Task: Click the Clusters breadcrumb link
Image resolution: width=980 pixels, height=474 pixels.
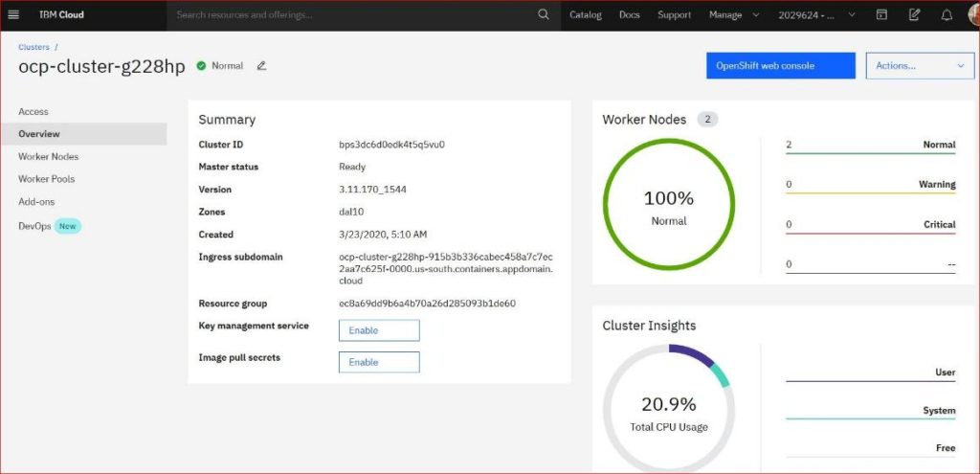Action: click(33, 47)
